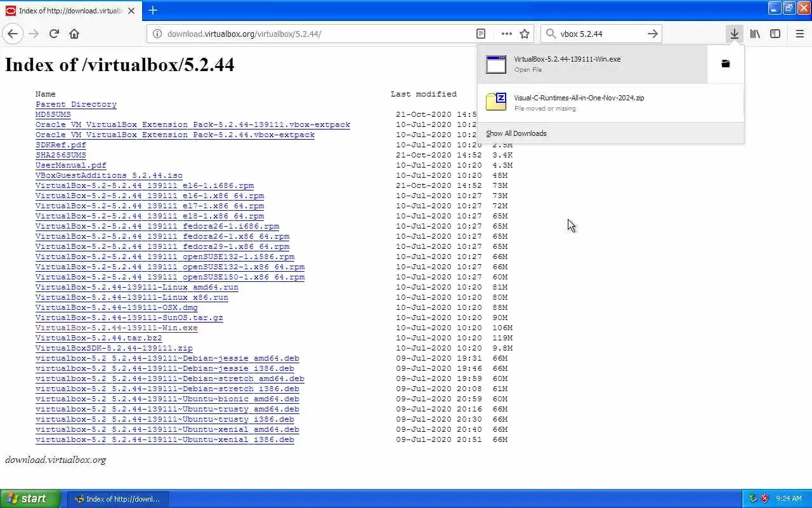Click Oracle Extension Pack-5.2.44.vbox-extpack link

point(175,135)
